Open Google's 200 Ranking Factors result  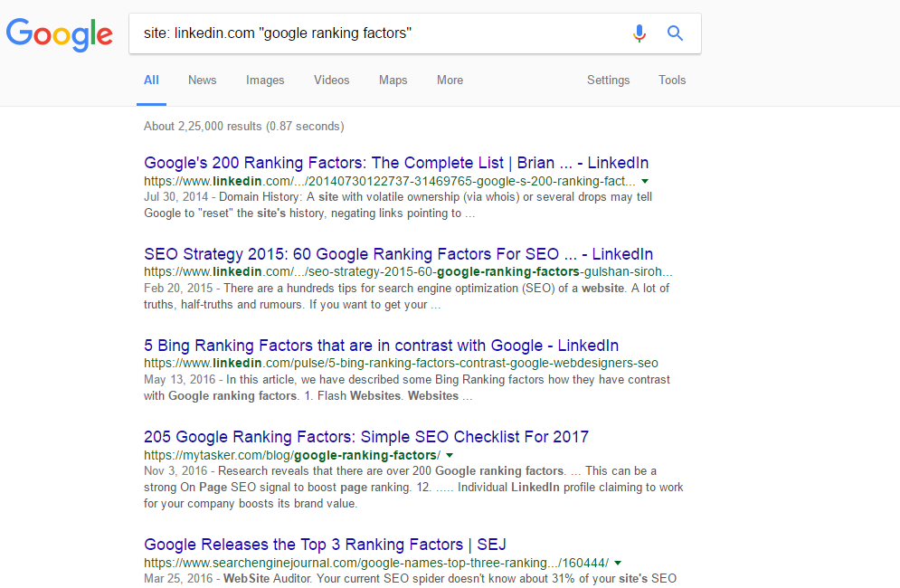coord(396,163)
